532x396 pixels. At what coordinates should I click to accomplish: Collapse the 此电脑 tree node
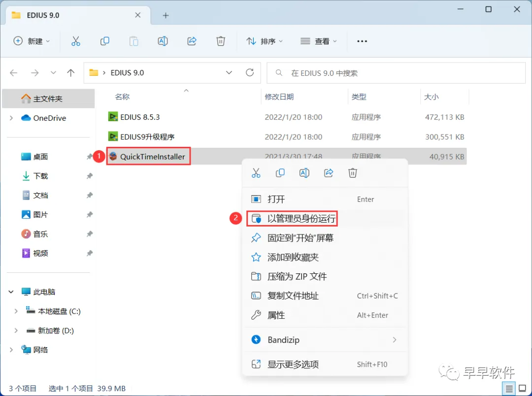click(11, 292)
